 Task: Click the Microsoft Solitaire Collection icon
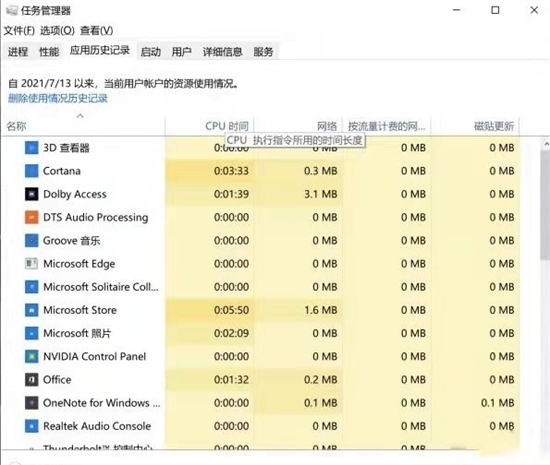click(32, 287)
